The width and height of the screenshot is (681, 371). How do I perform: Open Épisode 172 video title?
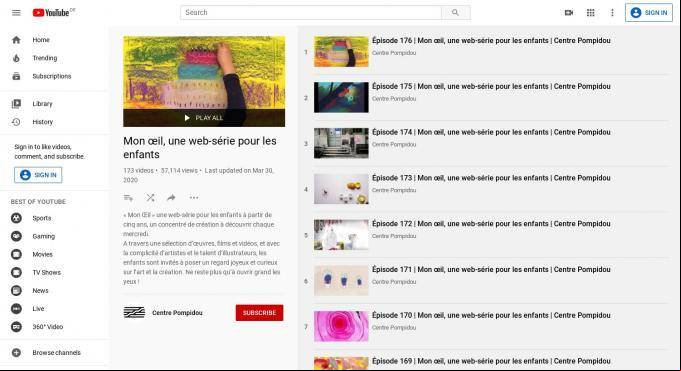491,224
